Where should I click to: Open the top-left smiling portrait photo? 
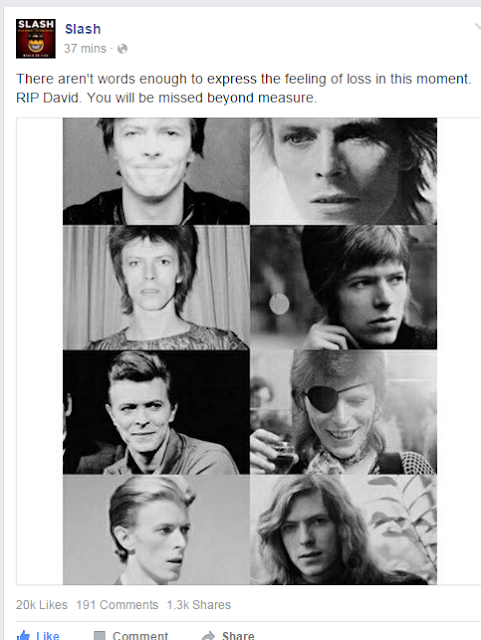156,171
